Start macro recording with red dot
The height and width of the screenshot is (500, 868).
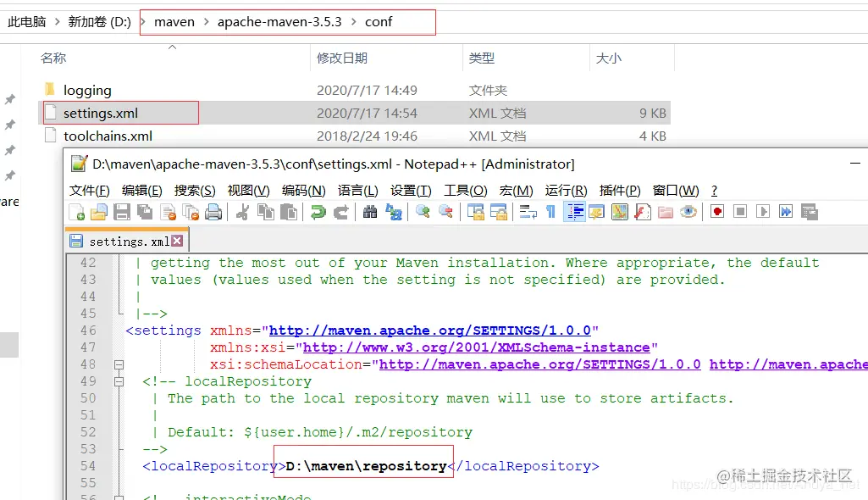click(717, 212)
